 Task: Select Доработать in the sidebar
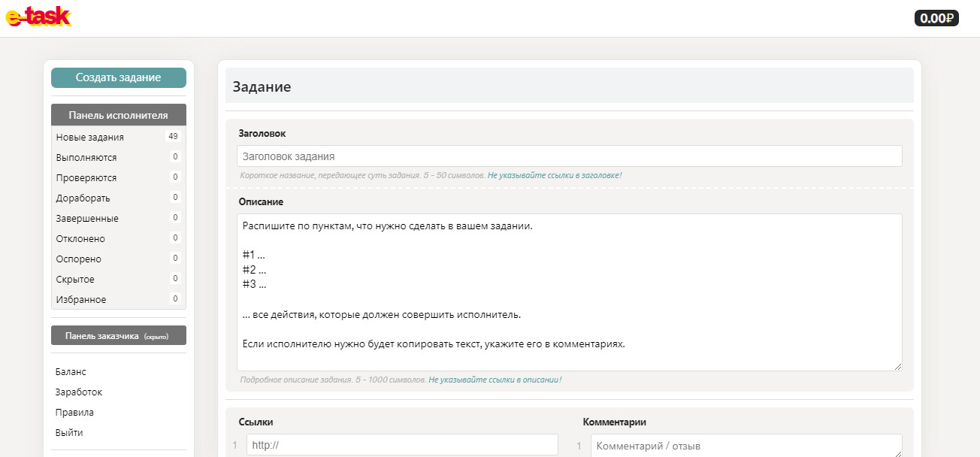tap(83, 198)
